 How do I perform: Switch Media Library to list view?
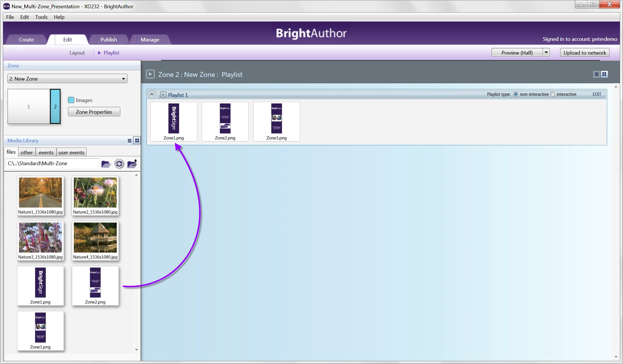click(x=129, y=141)
